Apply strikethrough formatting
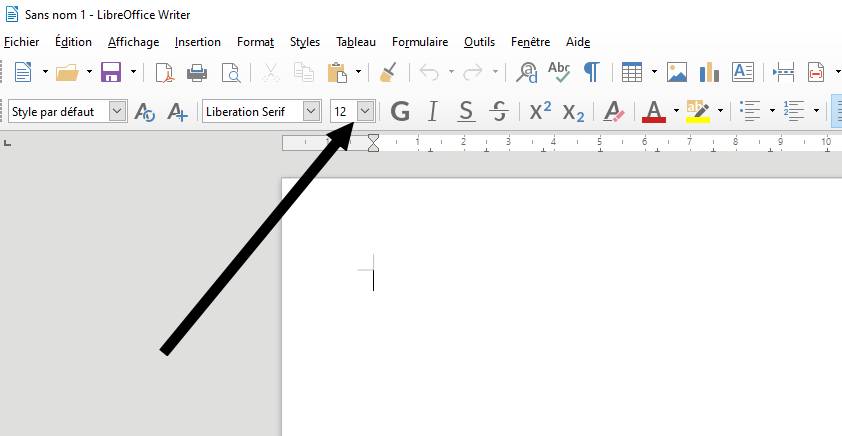The image size is (842, 436). (500, 111)
